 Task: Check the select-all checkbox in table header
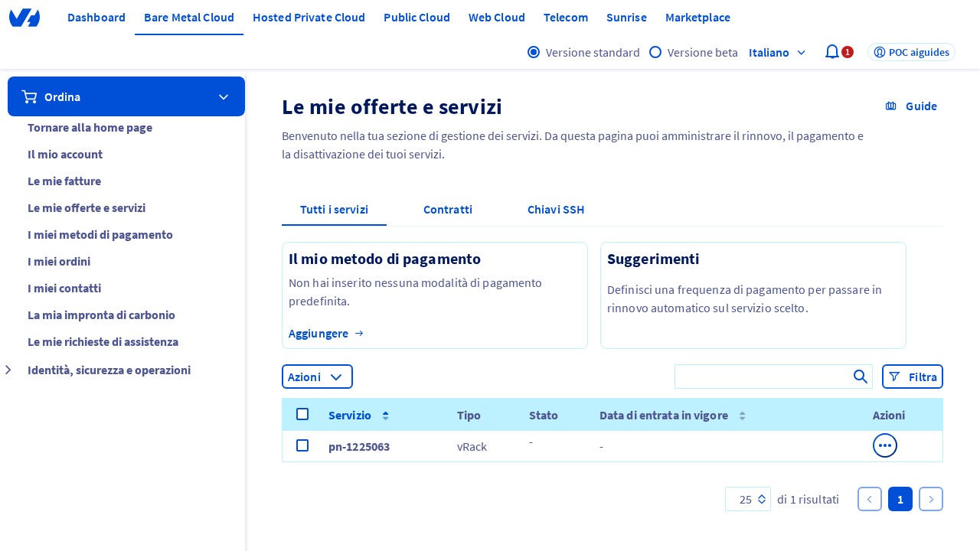pos(302,414)
